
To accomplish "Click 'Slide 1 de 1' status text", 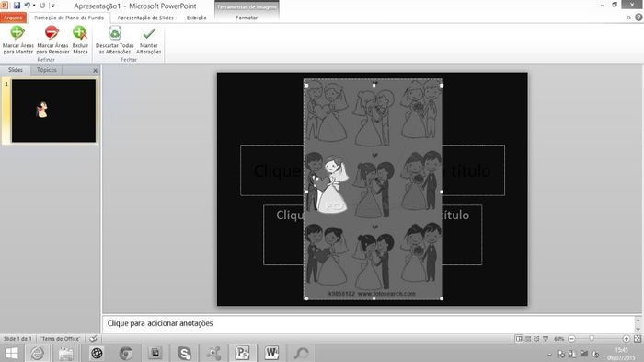I will pyautogui.click(x=17, y=339).
